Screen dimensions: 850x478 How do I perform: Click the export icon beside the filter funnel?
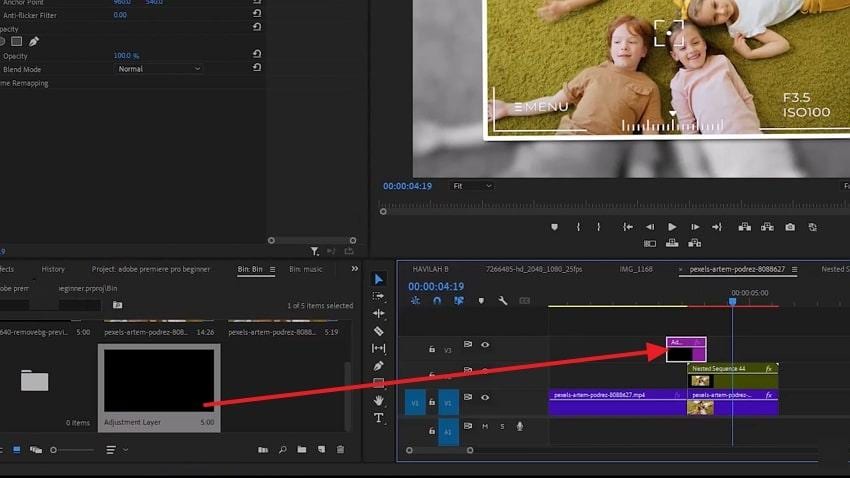click(x=349, y=251)
